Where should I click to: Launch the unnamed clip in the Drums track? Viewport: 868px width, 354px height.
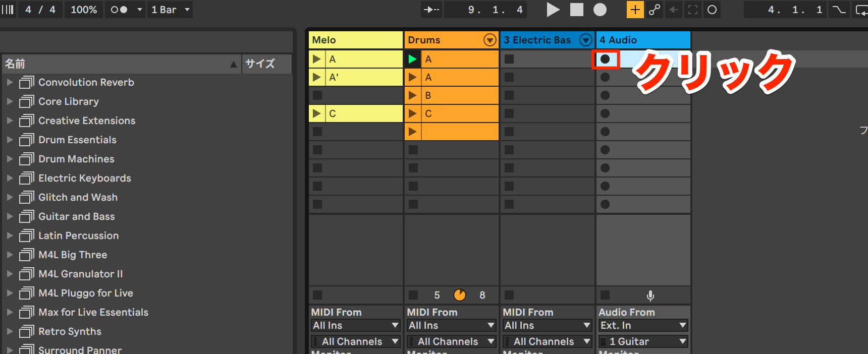pyautogui.click(x=412, y=132)
